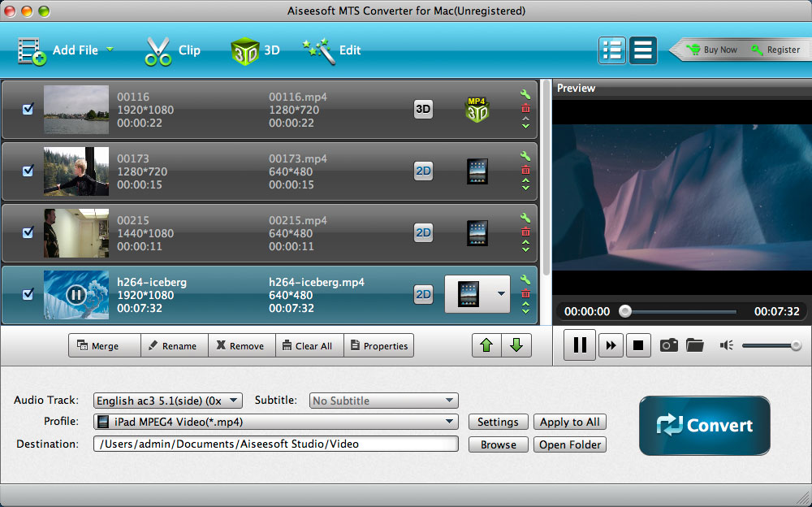This screenshot has width=812, height=507.
Task: Click the h264-iceberg thumbnail pause overlay
Action: (76, 295)
